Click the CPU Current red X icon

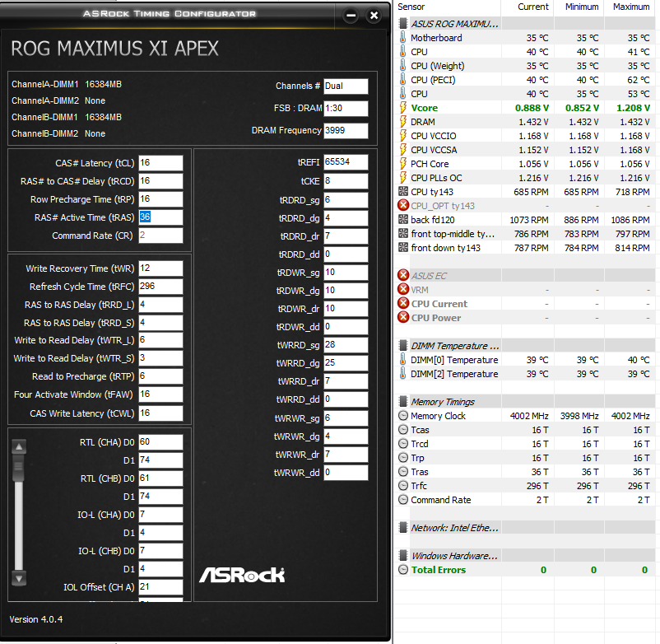click(x=403, y=304)
